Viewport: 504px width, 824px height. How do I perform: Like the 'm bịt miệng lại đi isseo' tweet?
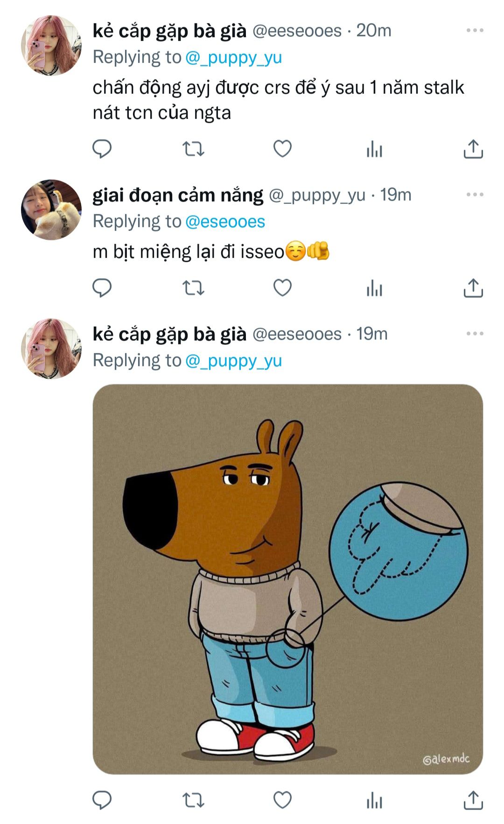[x=282, y=288]
